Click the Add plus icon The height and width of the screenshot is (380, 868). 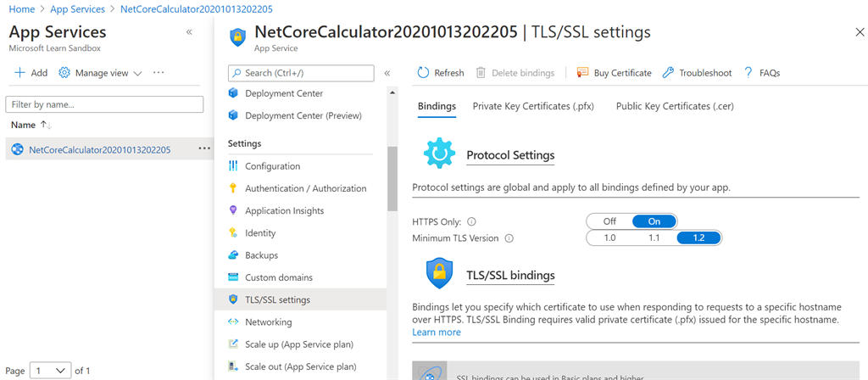20,73
